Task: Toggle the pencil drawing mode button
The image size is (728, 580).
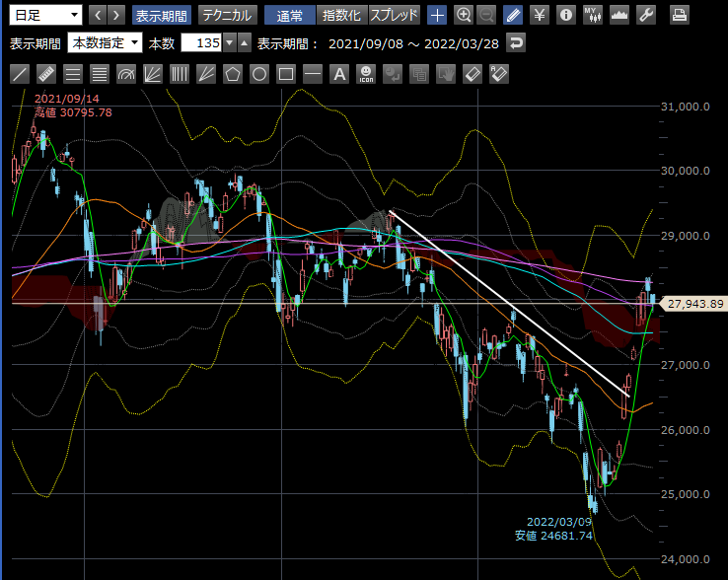Action: [513, 15]
